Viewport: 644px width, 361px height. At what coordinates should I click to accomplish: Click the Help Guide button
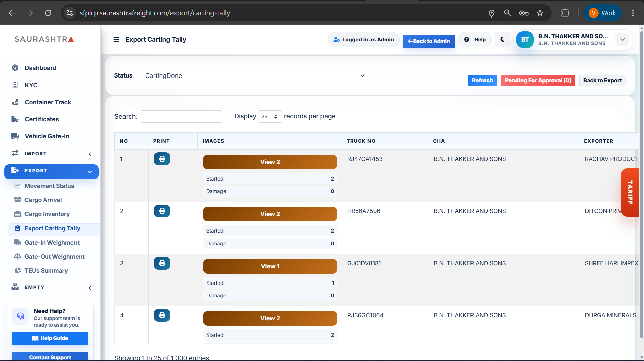coord(50,338)
